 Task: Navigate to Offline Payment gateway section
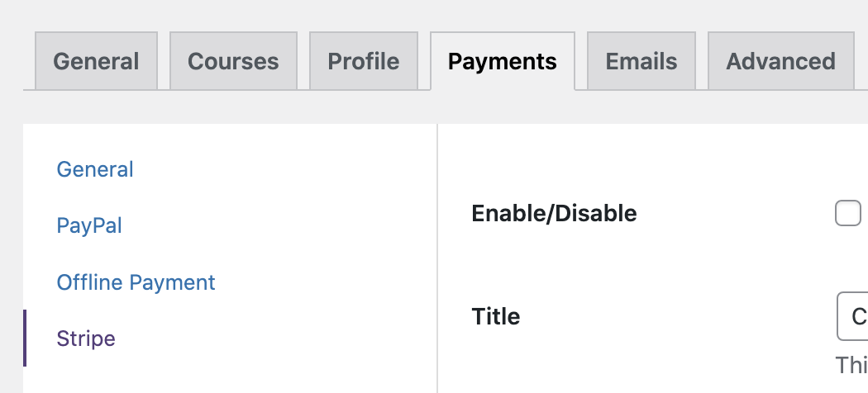click(x=136, y=282)
